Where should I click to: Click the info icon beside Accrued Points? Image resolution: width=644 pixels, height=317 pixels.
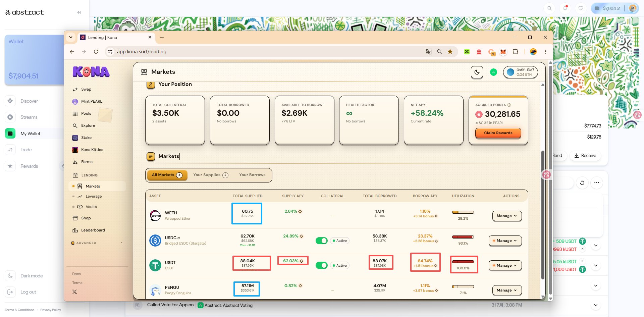(x=509, y=105)
